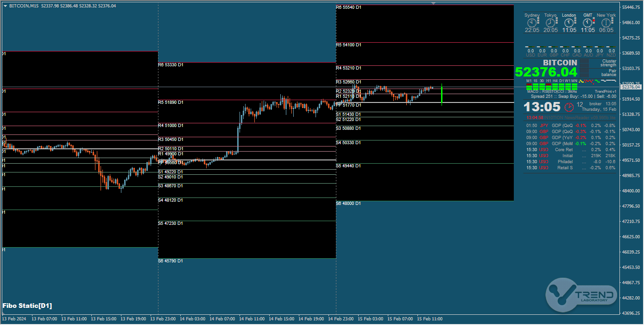
Task: Click the Cluster strength label
Action: tap(609, 63)
